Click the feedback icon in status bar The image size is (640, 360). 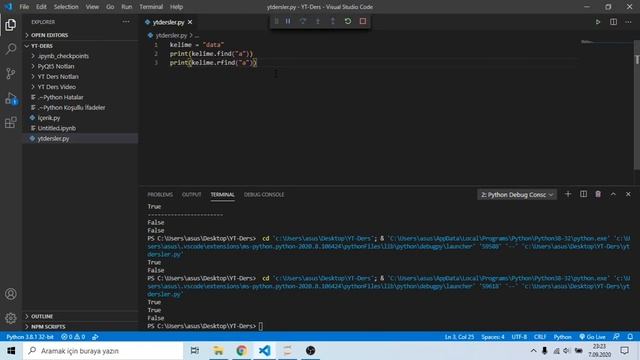pyautogui.click(x=616, y=337)
